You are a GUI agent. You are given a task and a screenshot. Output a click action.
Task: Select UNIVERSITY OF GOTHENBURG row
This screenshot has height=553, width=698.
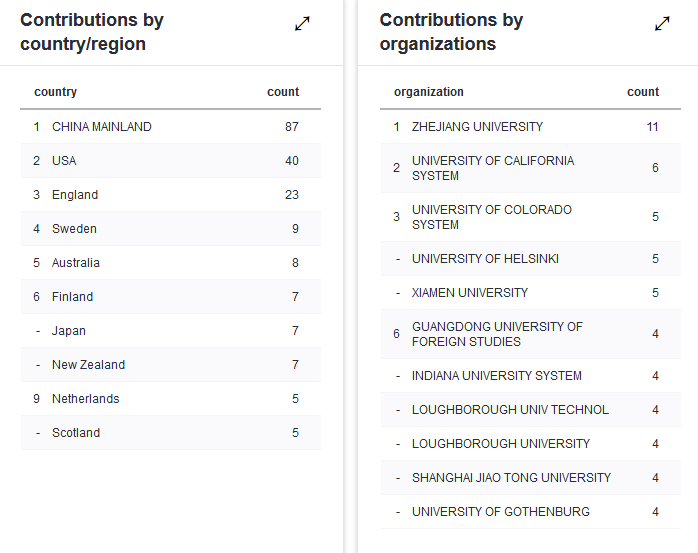(531, 512)
